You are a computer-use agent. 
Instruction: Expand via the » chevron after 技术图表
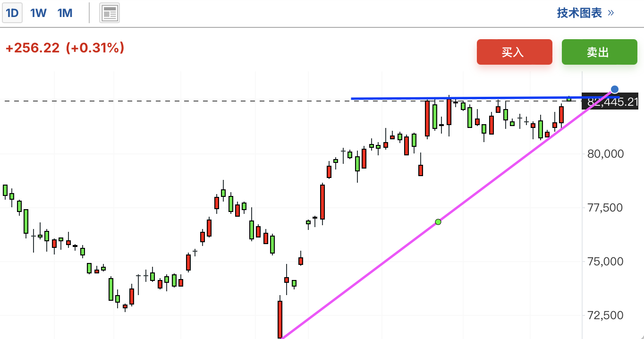click(611, 13)
